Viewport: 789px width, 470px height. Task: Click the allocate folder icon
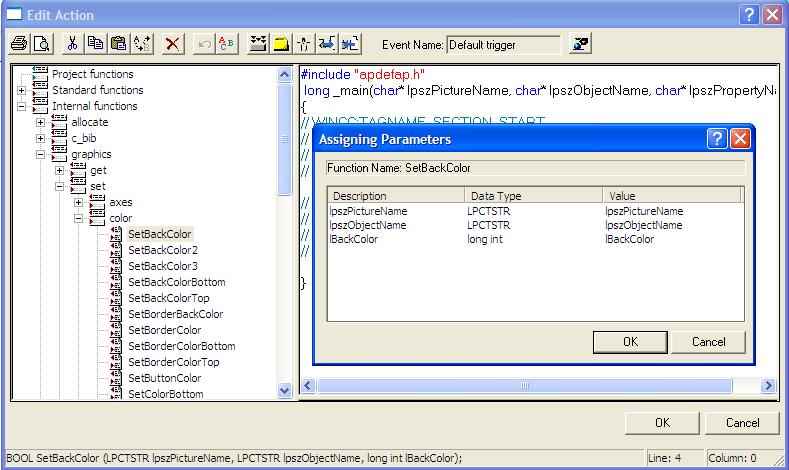tap(59, 122)
